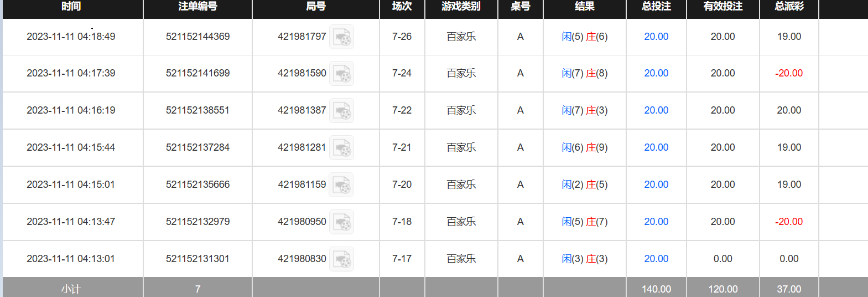Click round number 421981797

302,37
